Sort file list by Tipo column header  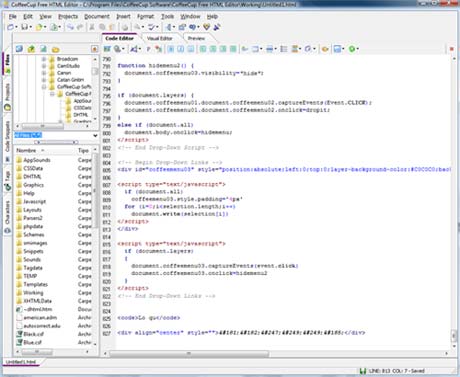pyautogui.click(x=84, y=151)
